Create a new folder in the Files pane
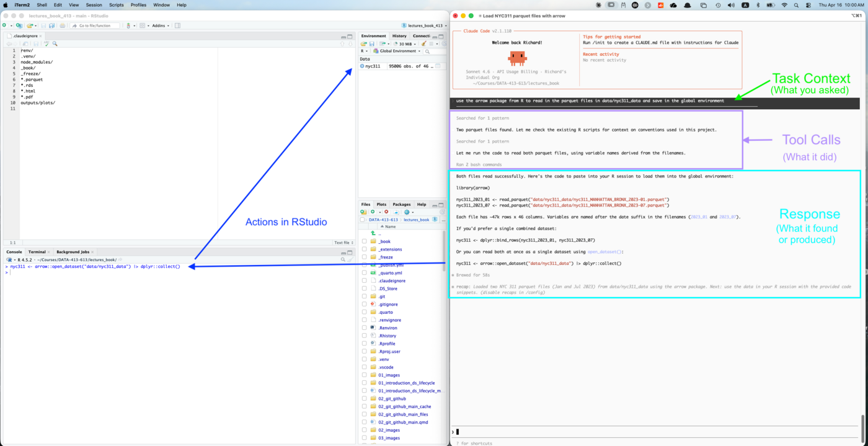The height and width of the screenshot is (446, 868). click(363, 212)
